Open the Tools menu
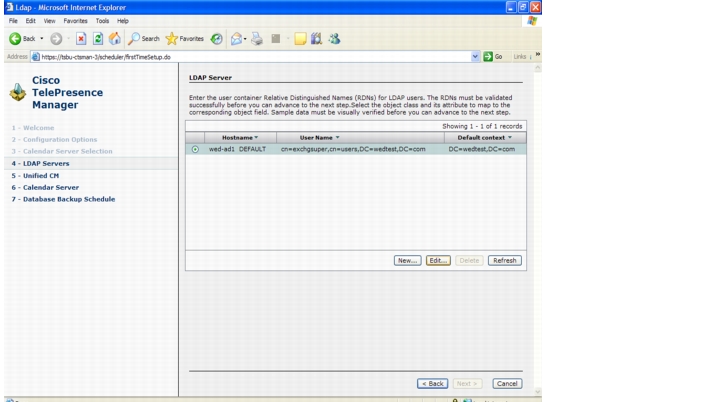 coord(102,21)
